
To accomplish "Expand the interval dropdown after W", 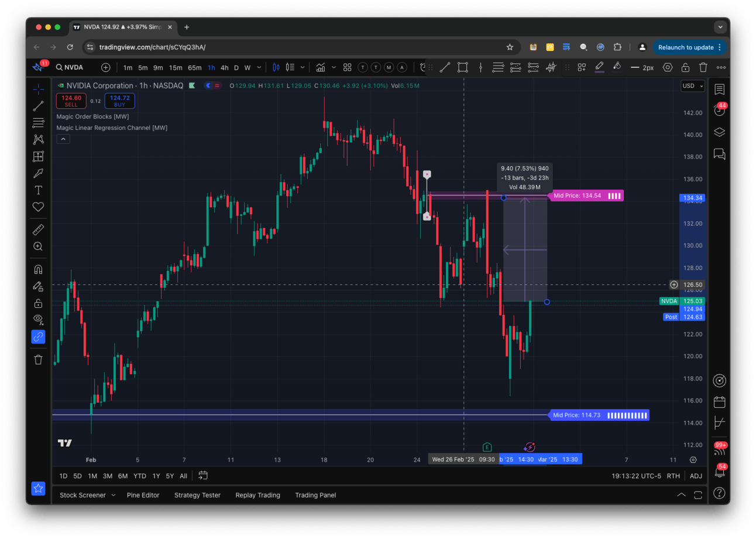I will (x=258, y=68).
